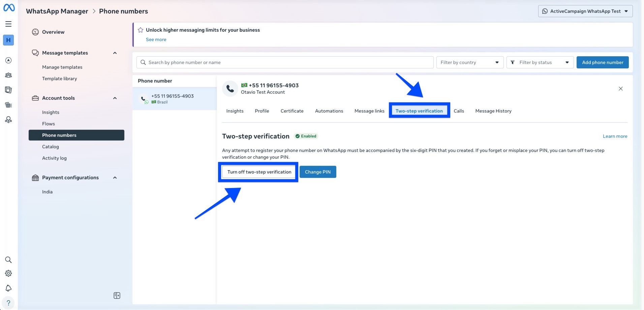
Task: Click WhatsApp Manager breadcrumb link
Action: 57,11
